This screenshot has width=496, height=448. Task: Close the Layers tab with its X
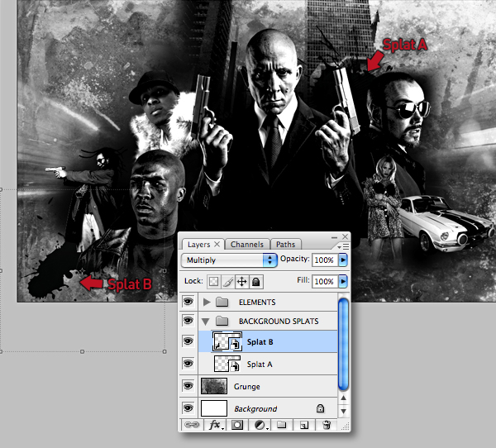point(217,244)
